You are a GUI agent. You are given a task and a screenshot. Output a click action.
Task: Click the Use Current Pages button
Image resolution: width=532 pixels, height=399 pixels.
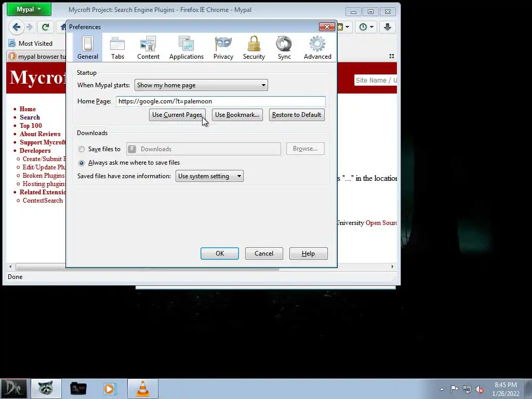click(x=177, y=115)
